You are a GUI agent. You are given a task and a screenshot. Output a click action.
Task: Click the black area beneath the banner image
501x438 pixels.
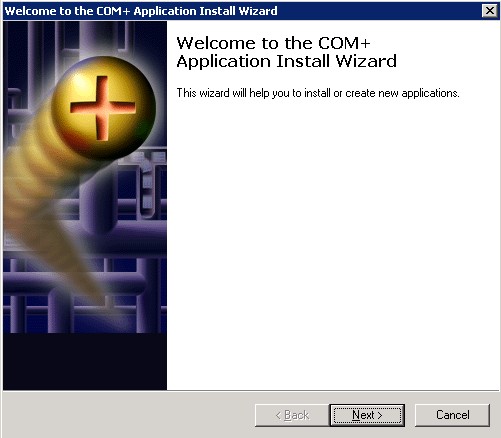85,361
